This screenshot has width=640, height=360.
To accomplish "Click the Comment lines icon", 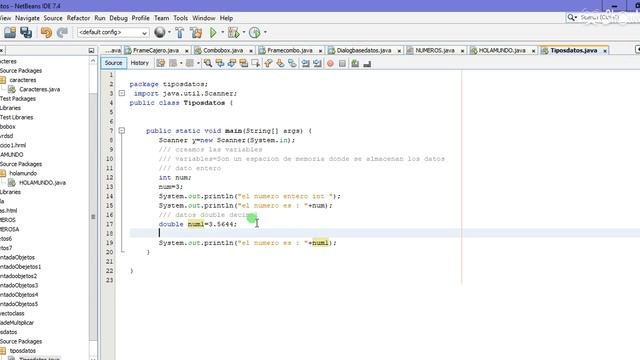I will [x=355, y=64].
